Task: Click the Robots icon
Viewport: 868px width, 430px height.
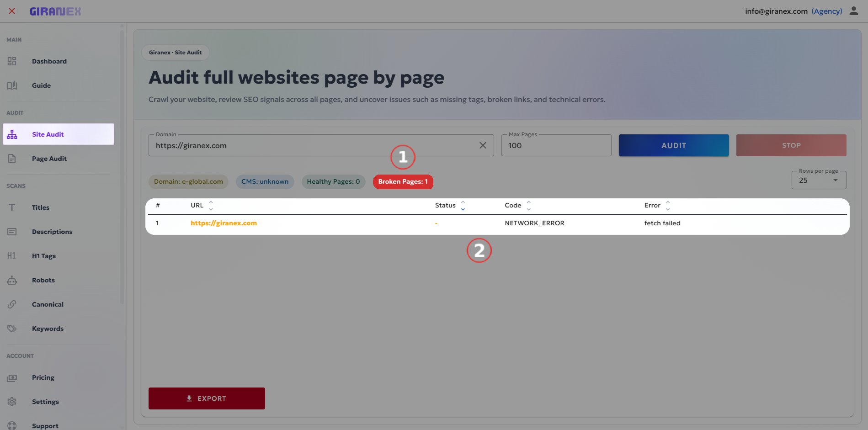Action: click(12, 280)
